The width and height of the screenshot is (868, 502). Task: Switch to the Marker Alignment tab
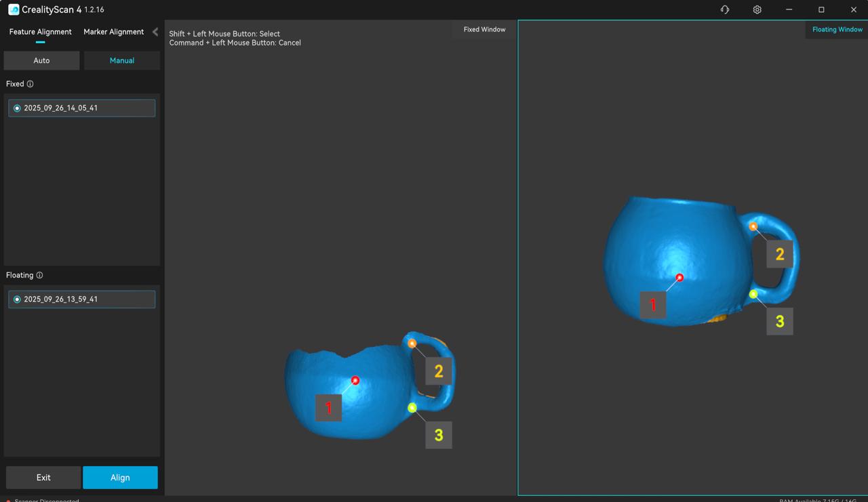coord(113,32)
